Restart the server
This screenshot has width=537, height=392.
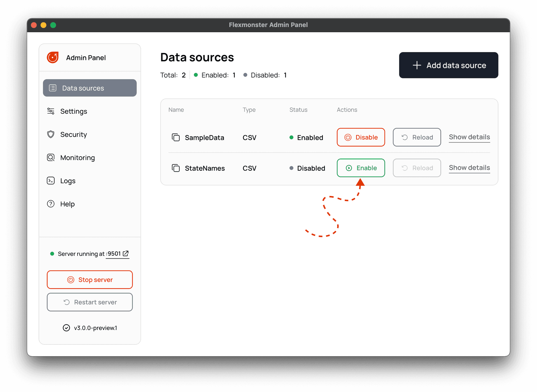tap(89, 302)
